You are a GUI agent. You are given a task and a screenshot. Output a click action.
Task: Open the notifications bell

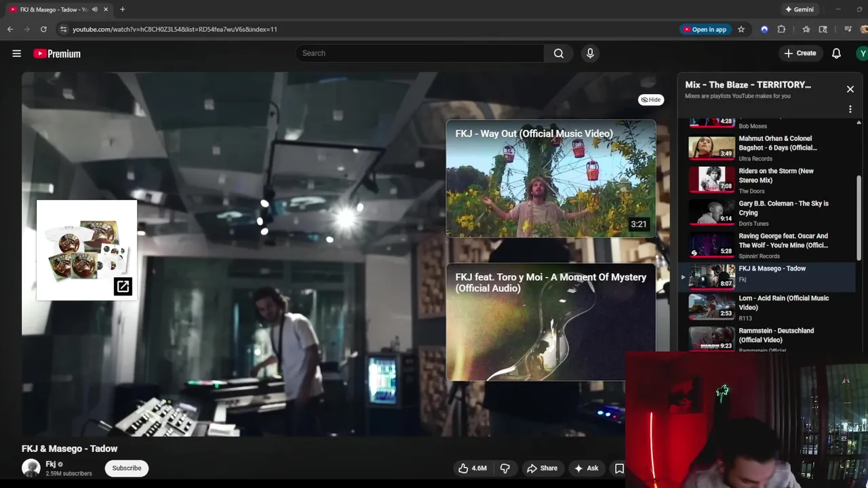point(836,53)
